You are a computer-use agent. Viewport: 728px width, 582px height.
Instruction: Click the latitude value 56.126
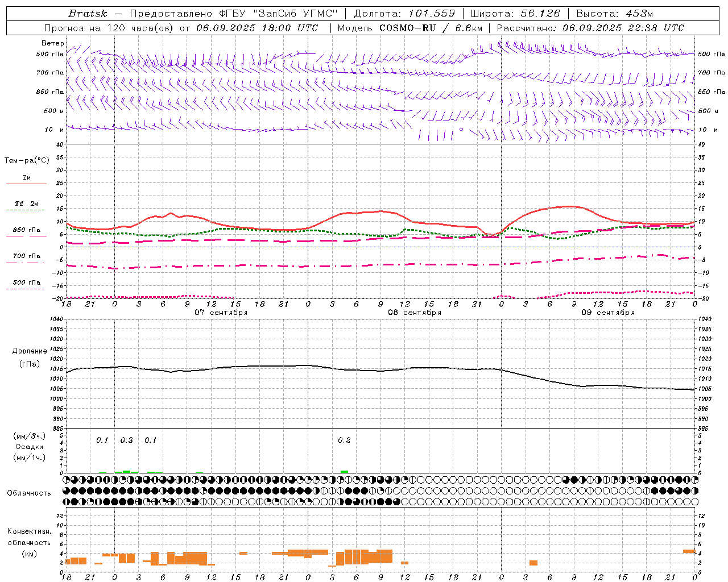(x=540, y=14)
